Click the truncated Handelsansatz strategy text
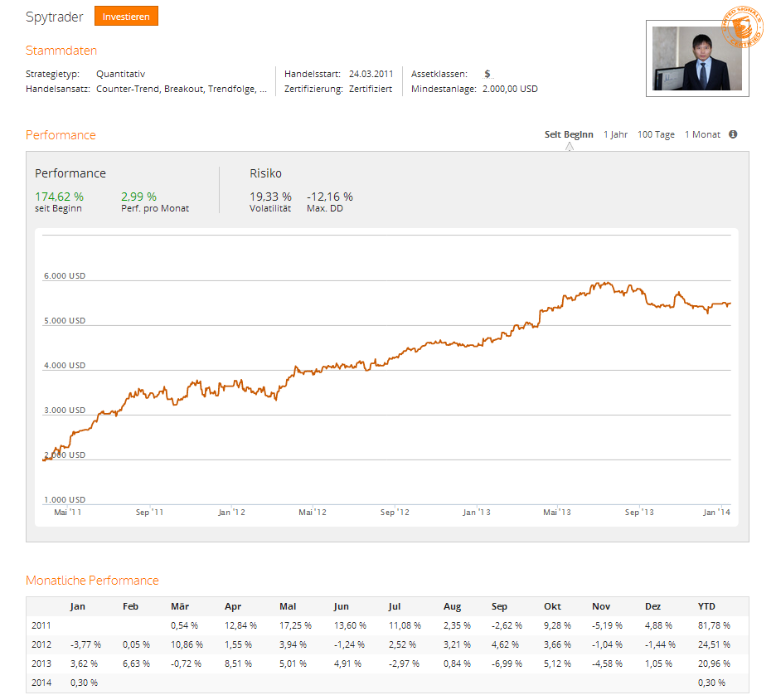Screen dimensions: 776x700 click(x=182, y=89)
